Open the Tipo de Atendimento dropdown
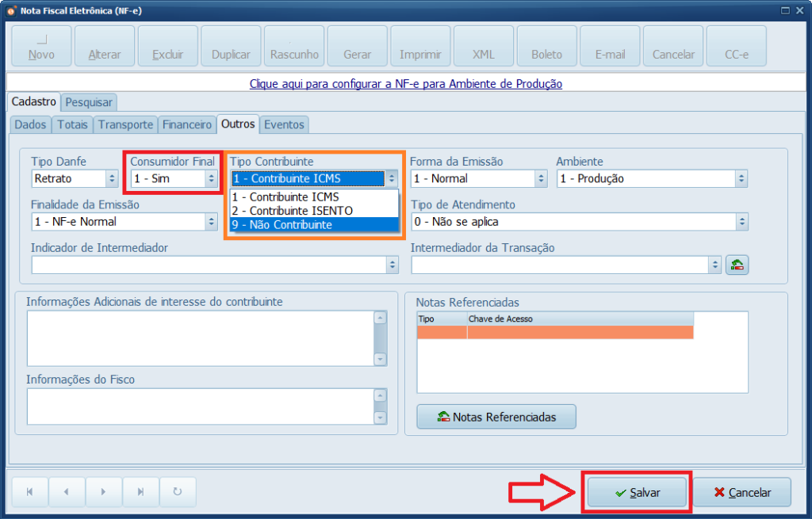 click(741, 222)
